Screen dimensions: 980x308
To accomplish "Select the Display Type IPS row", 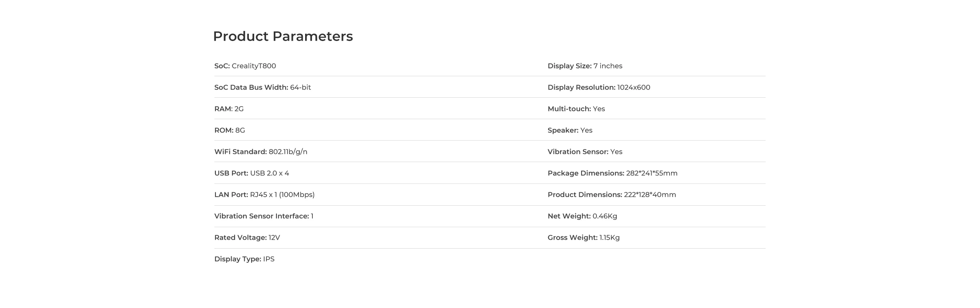I will pyautogui.click(x=244, y=259).
